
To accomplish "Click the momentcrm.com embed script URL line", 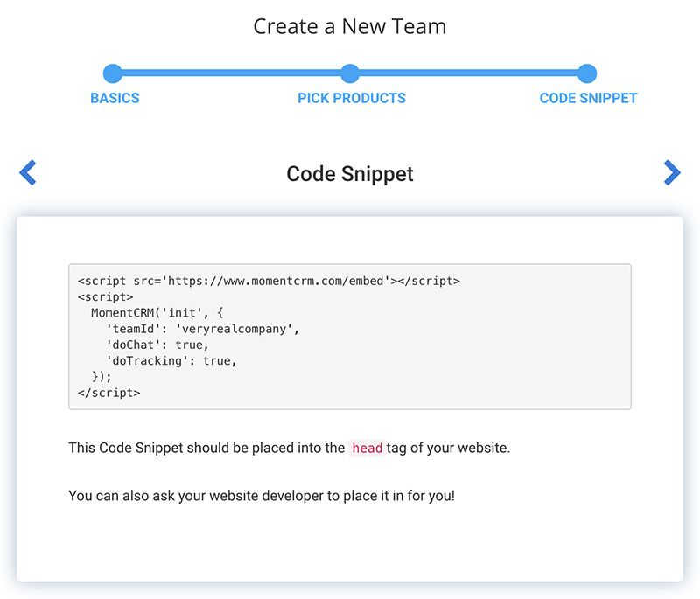I will pos(268,281).
